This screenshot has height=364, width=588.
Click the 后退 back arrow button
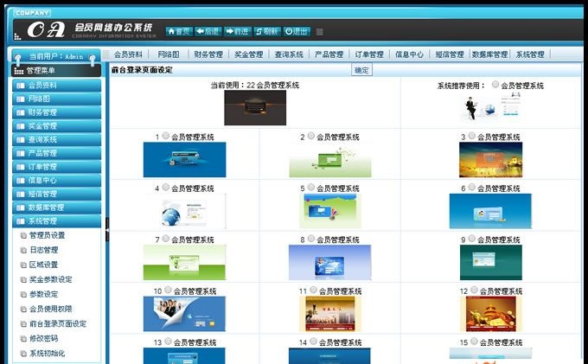[x=208, y=31]
